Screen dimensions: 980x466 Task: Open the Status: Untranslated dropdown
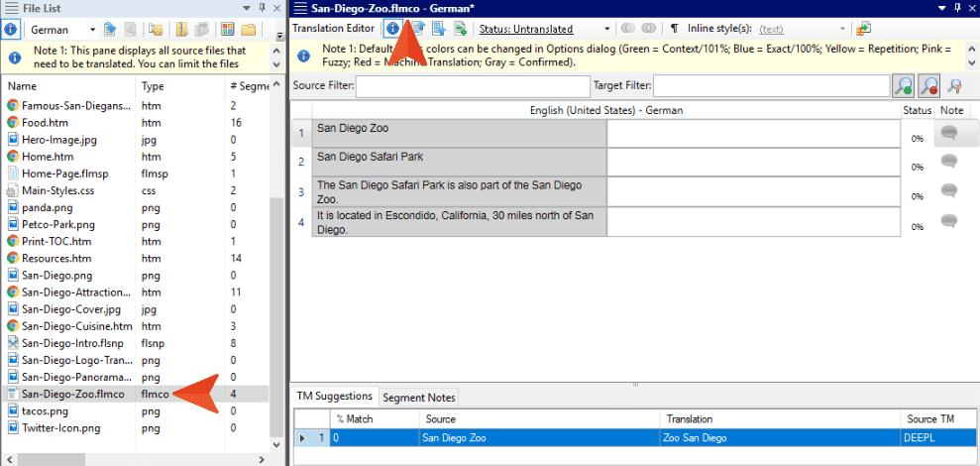pos(606,30)
